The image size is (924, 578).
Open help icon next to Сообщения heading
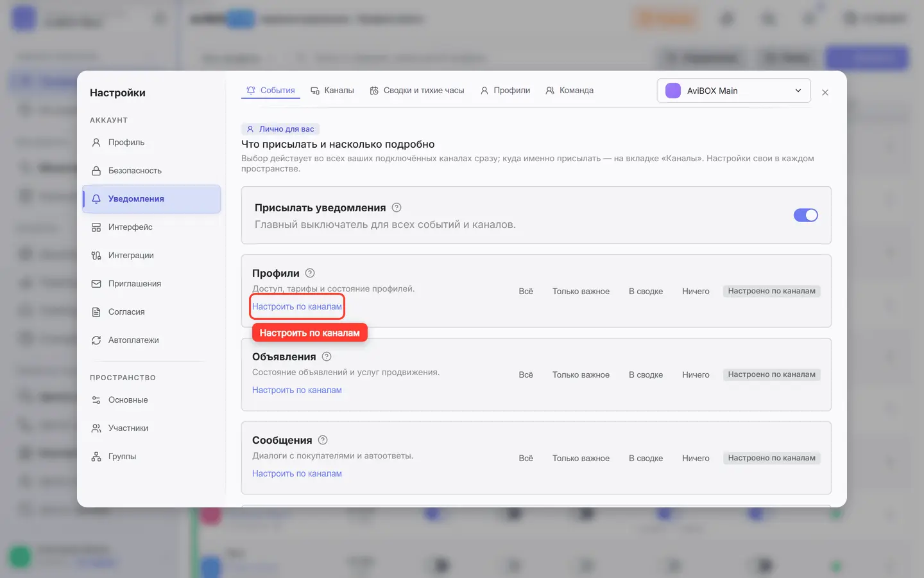pos(323,440)
